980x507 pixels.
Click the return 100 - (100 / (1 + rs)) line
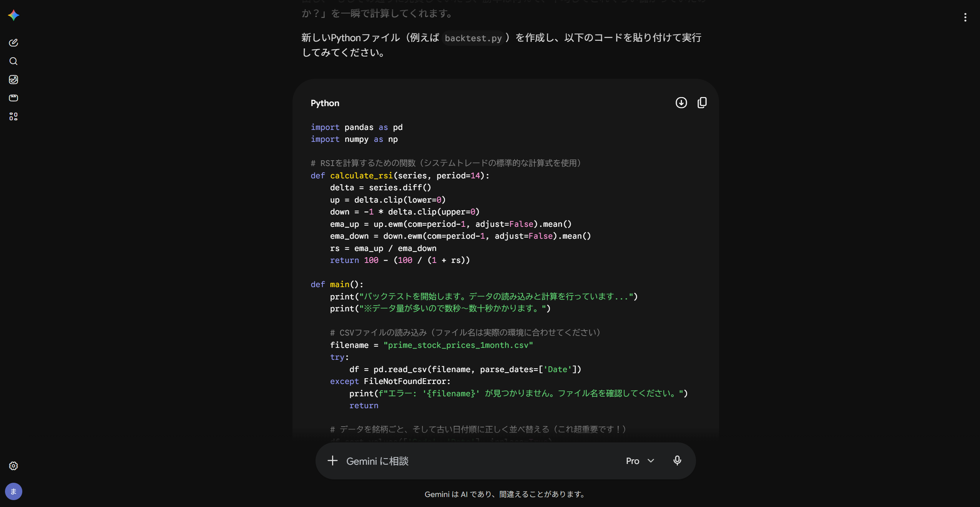pyautogui.click(x=400, y=260)
